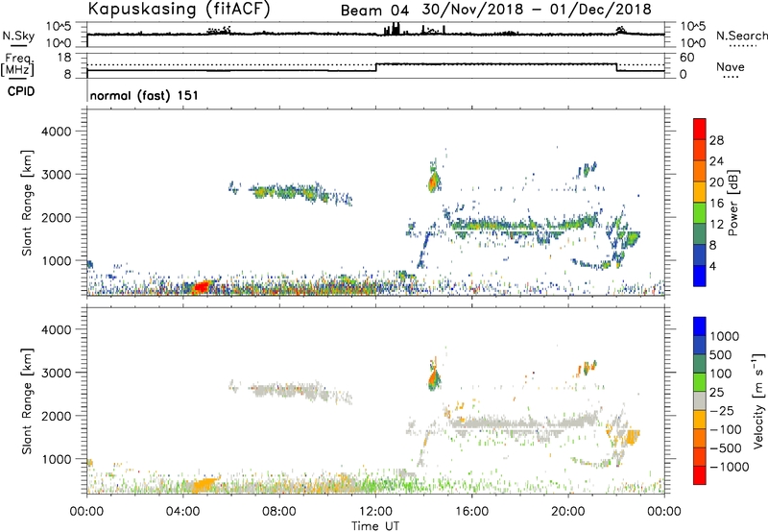Click the 18 tick on the frequency axis
Viewport: 768px width, 532px height.
[64, 57]
